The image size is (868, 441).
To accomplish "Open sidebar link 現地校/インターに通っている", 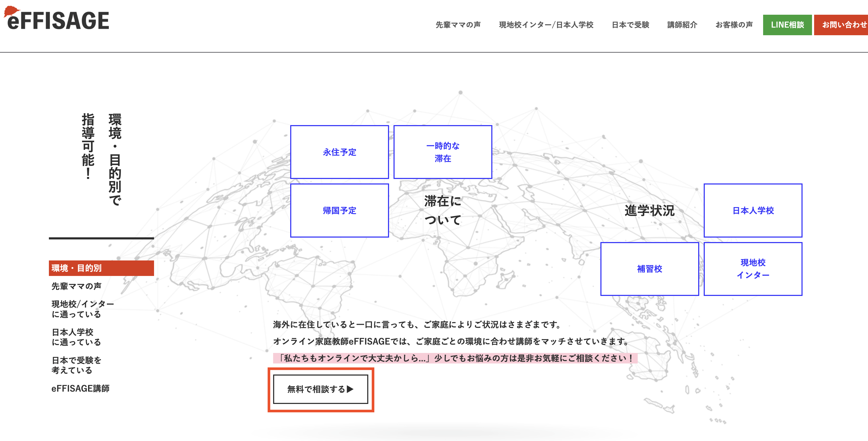I will coord(83,309).
